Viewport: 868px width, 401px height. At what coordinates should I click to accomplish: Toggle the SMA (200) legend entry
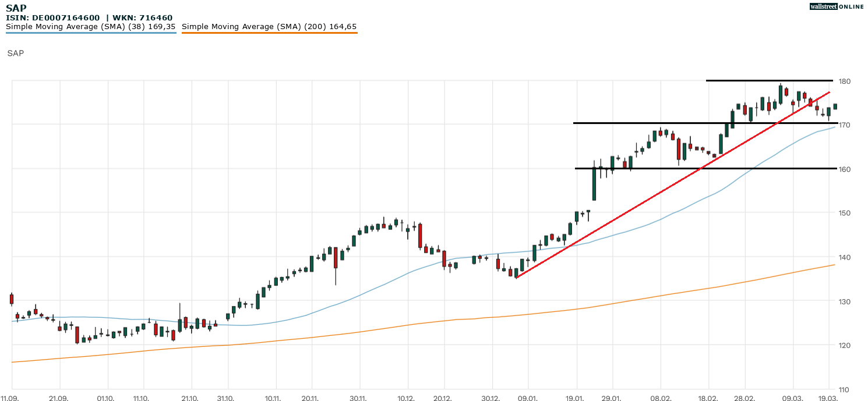pyautogui.click(x=269, y=26)
